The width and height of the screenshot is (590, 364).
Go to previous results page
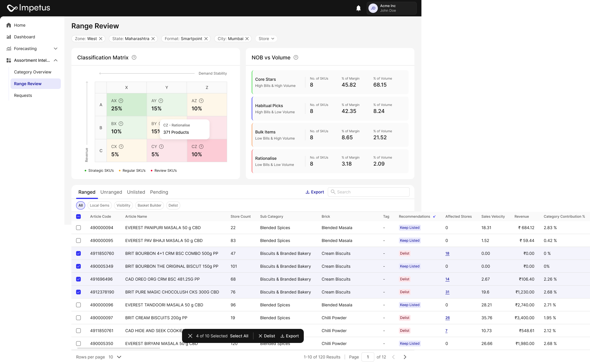coord(394,357)
